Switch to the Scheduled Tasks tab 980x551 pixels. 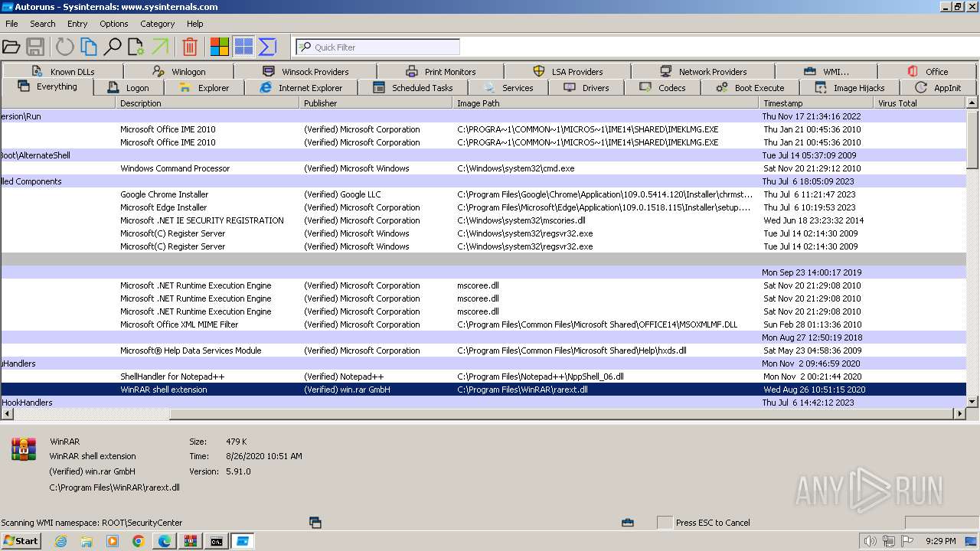413,87
